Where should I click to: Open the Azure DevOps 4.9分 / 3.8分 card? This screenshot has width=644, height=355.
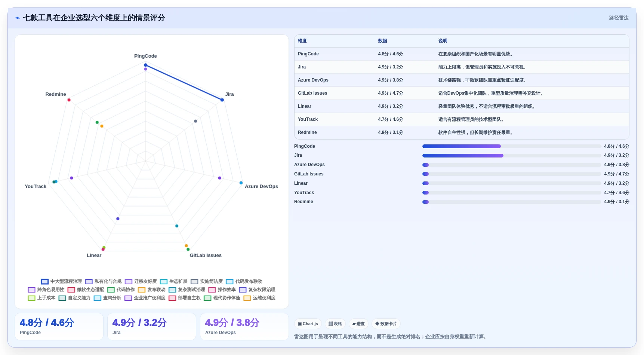(x=244, y=327)
